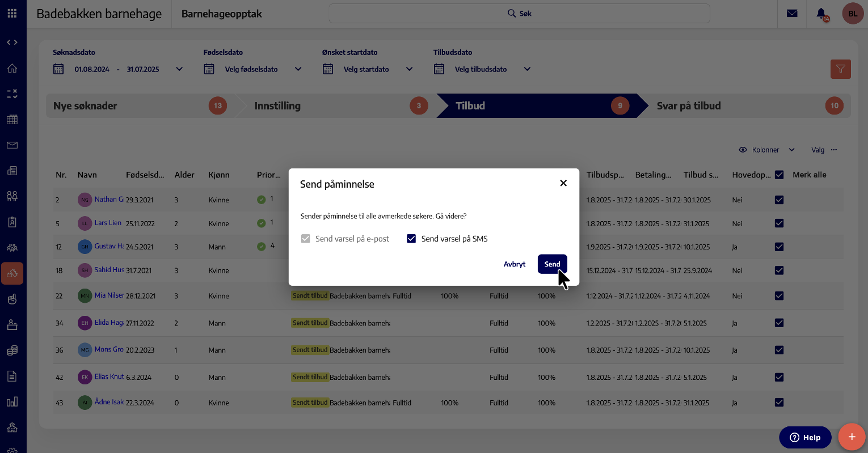Open the sidebar calendar grid icon
Viewport: 868px width, 453px height.
(x=12, y=120)
